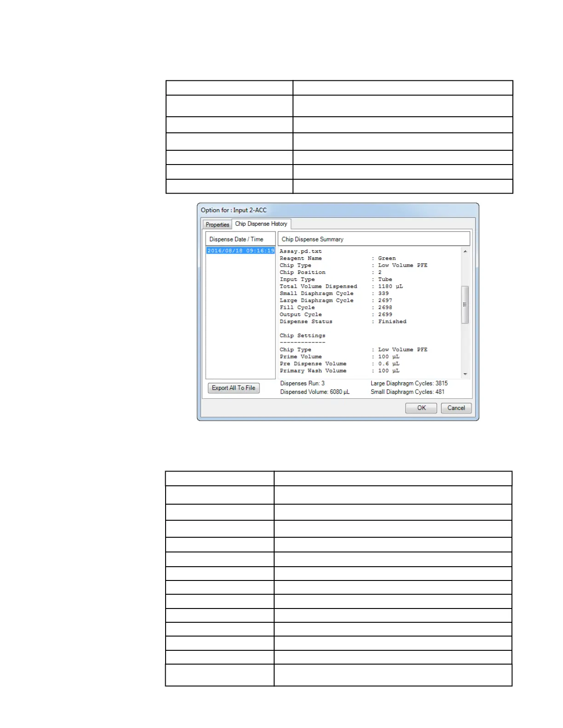Image resolution: width=563 pixels, height=728 pixels.
Task: Confirm dialog with OK button
Action: 421,408
